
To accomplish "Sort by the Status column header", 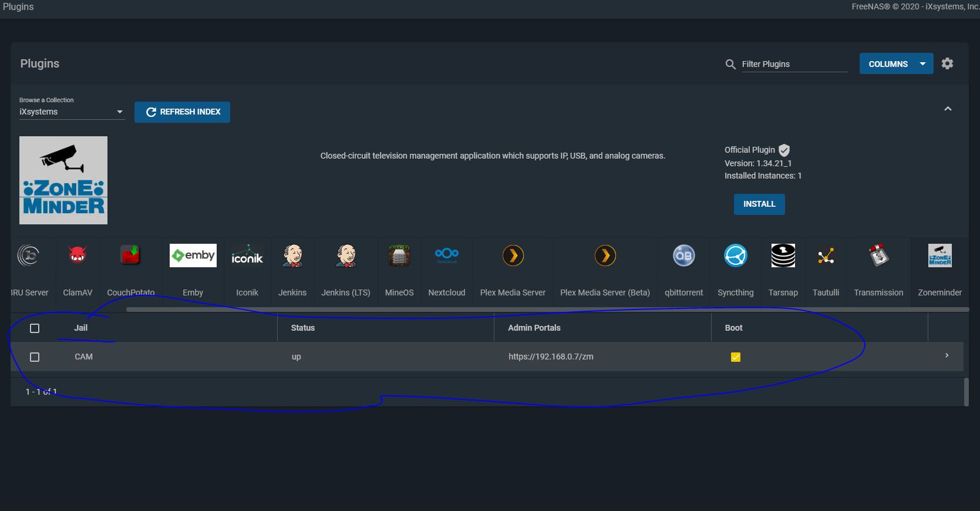I will click(303, 328).
